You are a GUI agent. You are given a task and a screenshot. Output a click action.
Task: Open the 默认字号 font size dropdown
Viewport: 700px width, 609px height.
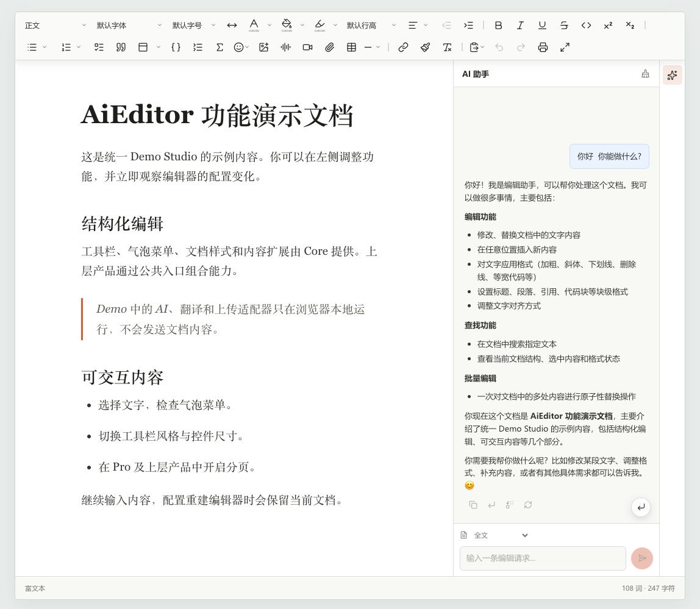point(194,26)
